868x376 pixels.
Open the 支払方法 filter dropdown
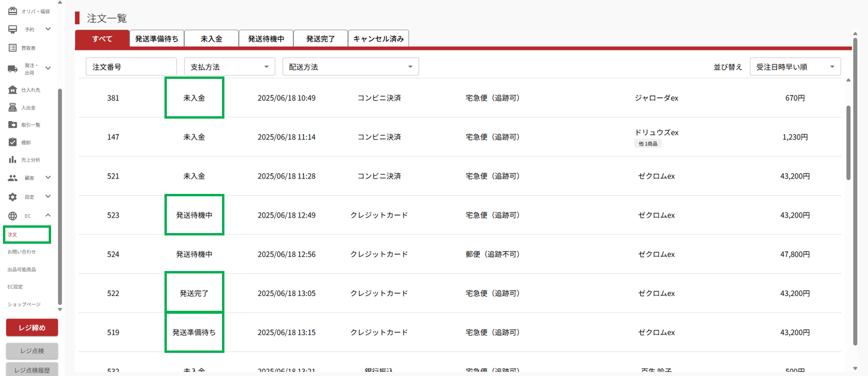click(x=229, y=67)
